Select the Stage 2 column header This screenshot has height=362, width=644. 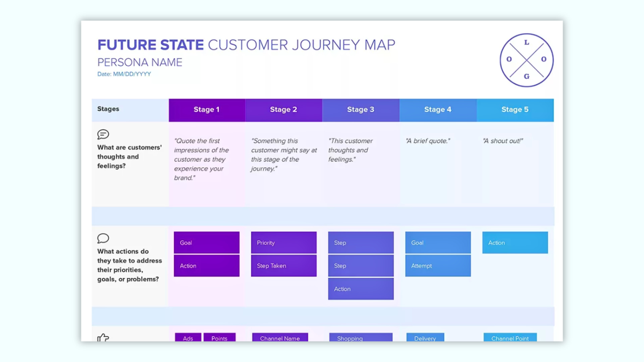(x=284, y=110)
